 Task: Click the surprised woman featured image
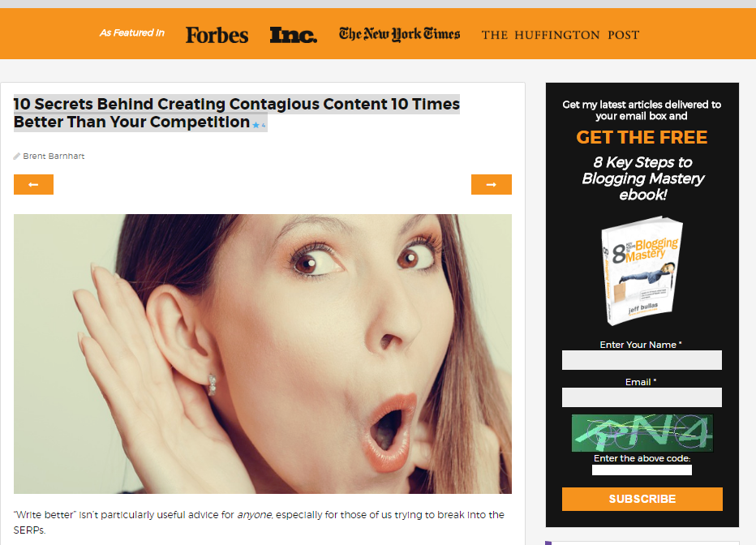click(x=262, y=354)
